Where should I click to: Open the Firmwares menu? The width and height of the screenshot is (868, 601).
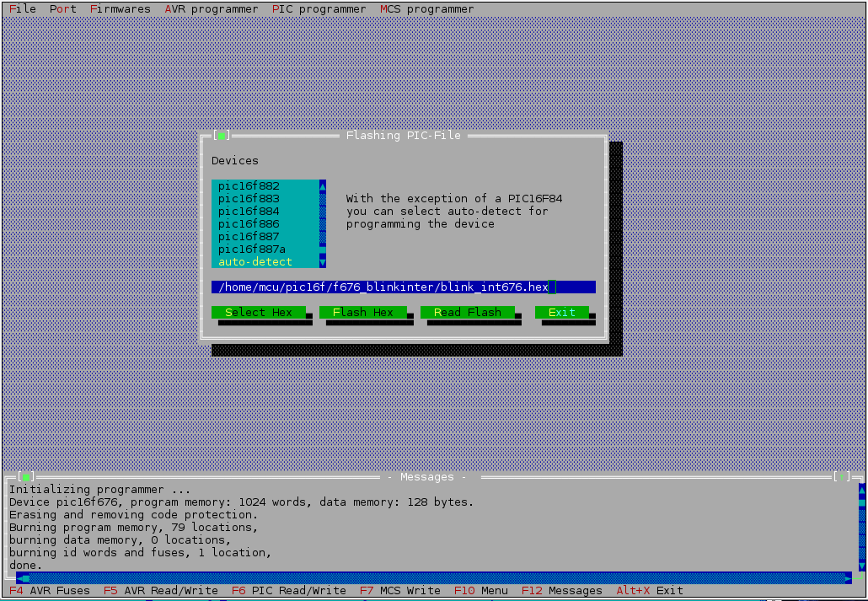[121, 9]
